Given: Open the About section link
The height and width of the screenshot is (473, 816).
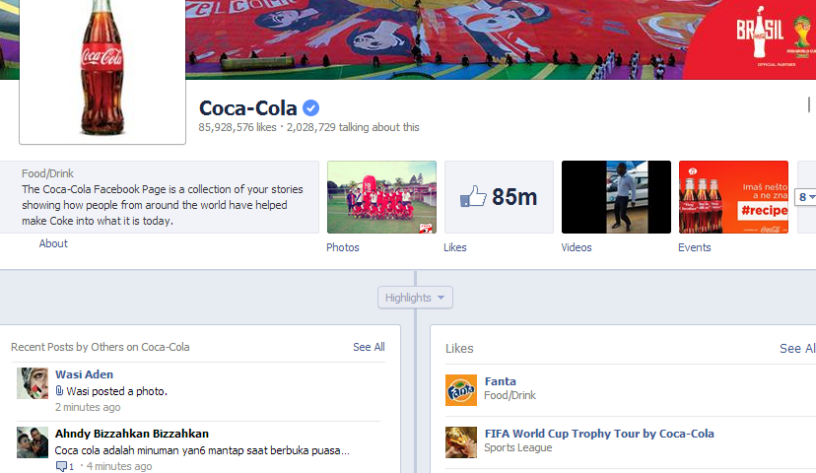Looking at the screenshot, I should coord(53,244).
